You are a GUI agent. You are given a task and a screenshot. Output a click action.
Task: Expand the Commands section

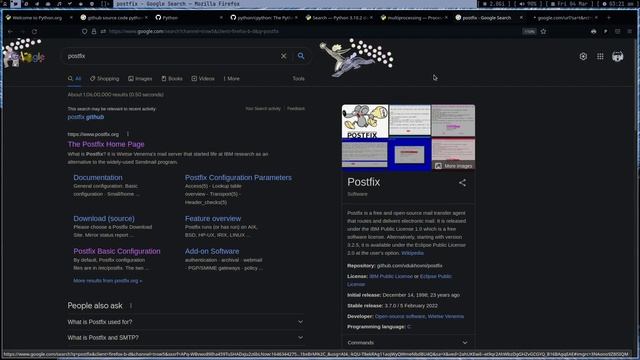pyautogui.click(x=408, y=342)
